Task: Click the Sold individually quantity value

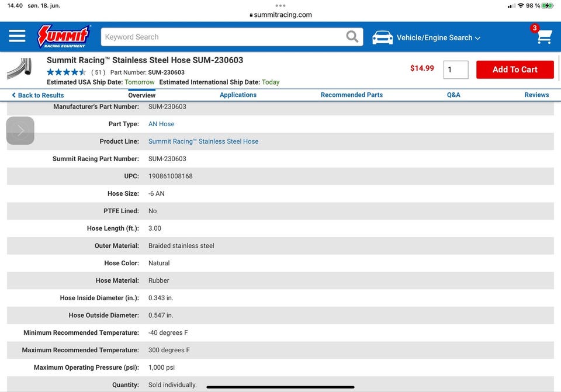Action: tap(172, 385)
